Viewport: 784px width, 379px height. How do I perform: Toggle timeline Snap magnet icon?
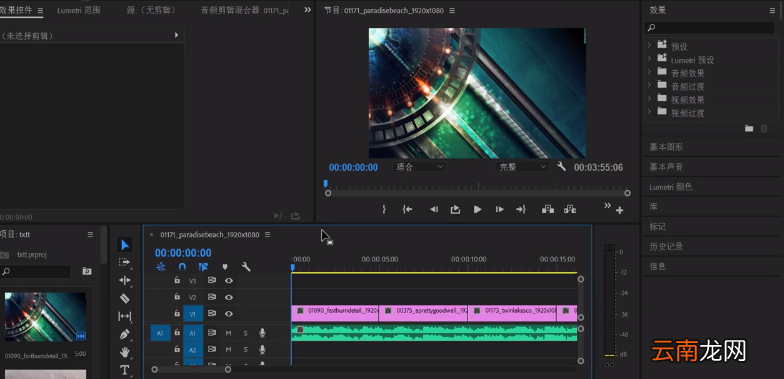182,267
